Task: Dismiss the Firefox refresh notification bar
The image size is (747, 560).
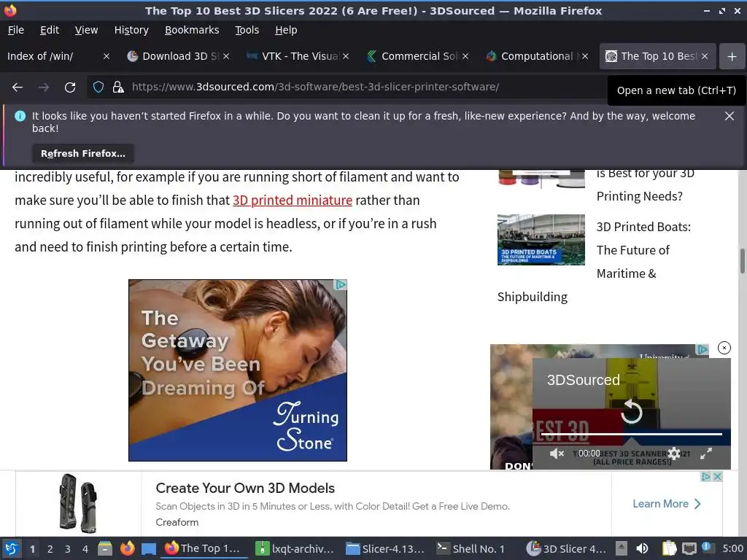Action: (x=729, y=116)
